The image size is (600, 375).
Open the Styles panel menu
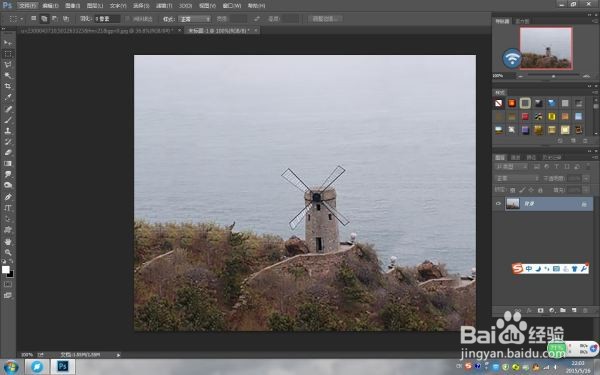[x=595, y=93]
